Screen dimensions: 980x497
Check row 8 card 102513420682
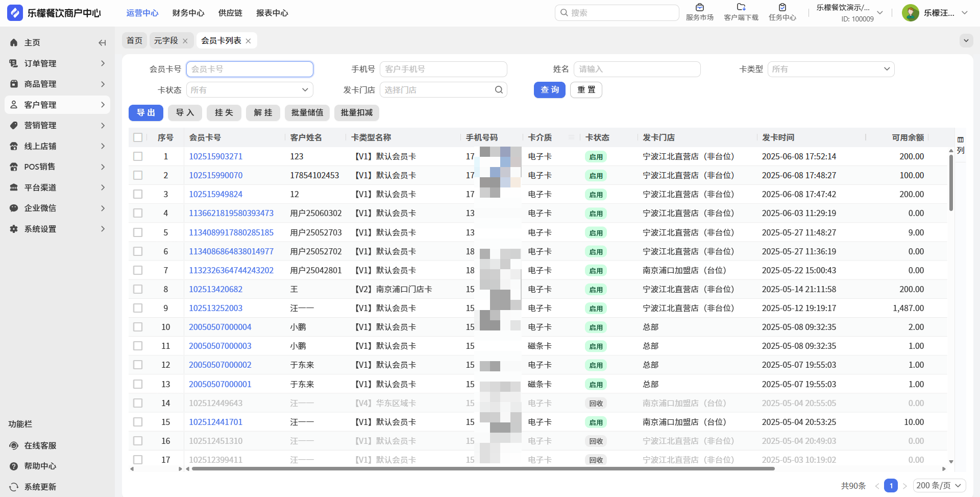click(x=138, y=289)
